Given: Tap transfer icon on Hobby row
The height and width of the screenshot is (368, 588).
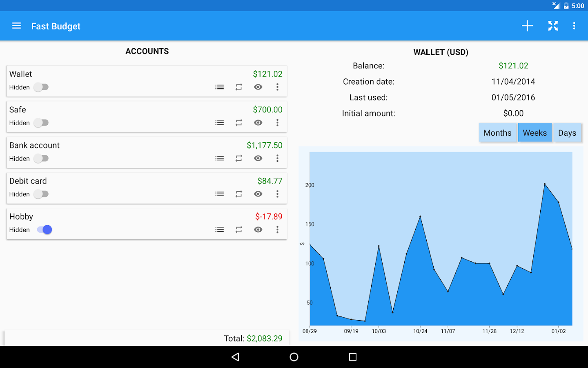Looking at the screenshot, I should click(x=239, y=230).
